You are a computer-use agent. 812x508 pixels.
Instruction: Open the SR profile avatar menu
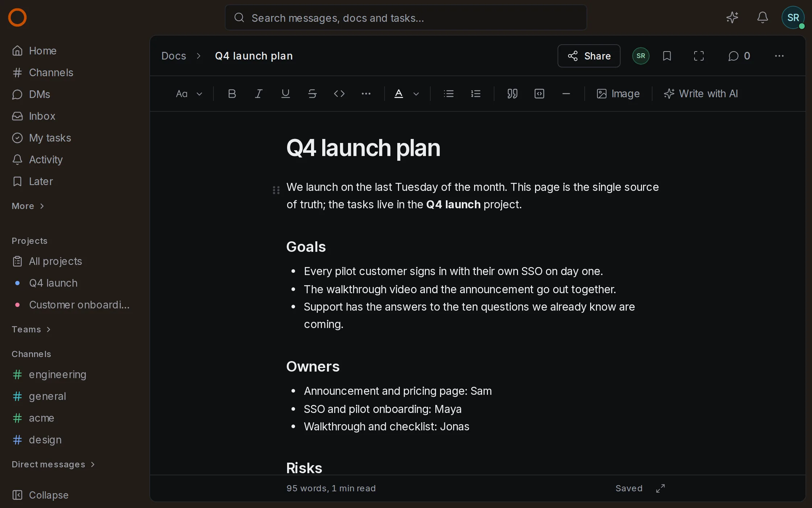pyautogui.click(x=793, y=17)
